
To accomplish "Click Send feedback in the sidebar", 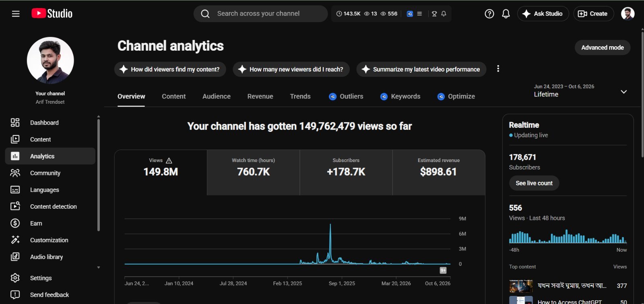I will pyautogui.click(x=50, y=295).
